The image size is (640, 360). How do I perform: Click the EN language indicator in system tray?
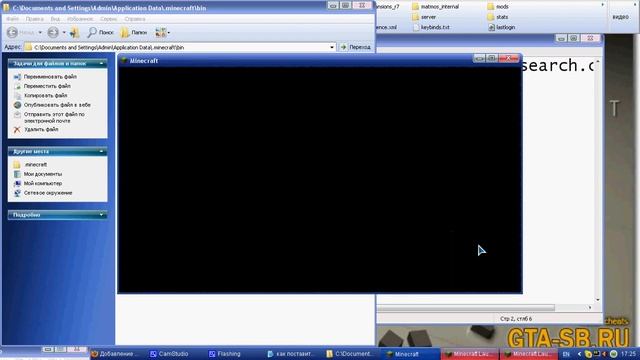[x=566, y=354]
